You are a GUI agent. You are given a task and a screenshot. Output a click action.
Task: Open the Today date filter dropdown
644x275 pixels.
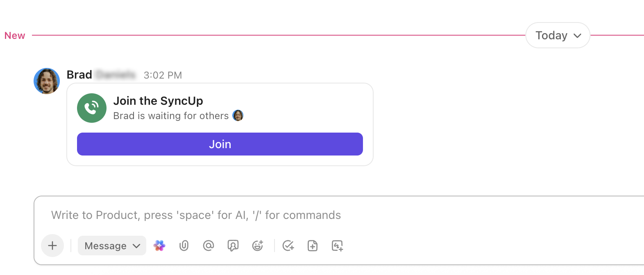click(x=558, y=35)
